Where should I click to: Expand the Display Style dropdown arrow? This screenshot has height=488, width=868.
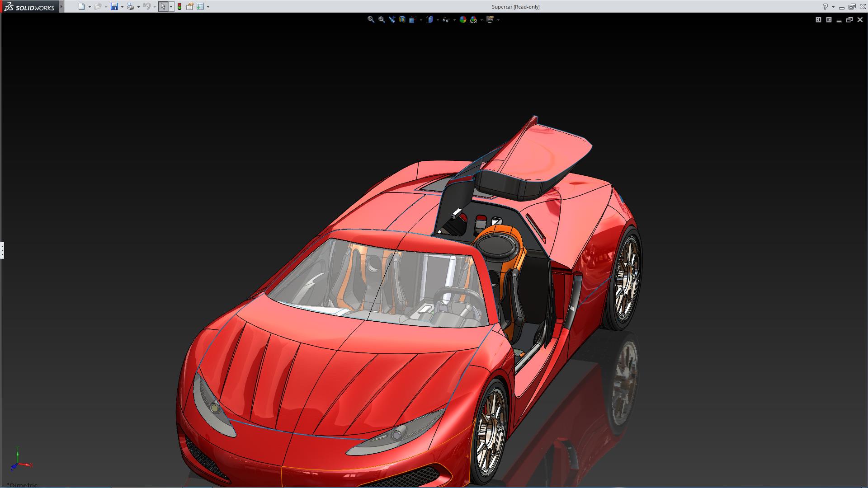click(x=438, y=20)
